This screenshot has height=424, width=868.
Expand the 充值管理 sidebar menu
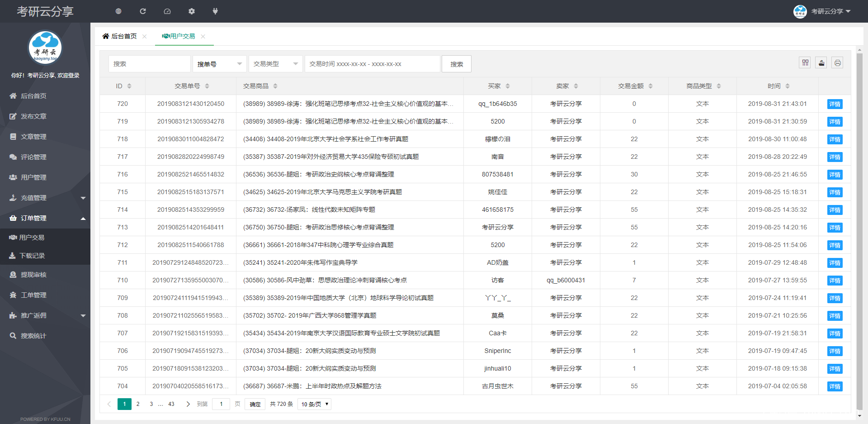pos(45,198)
